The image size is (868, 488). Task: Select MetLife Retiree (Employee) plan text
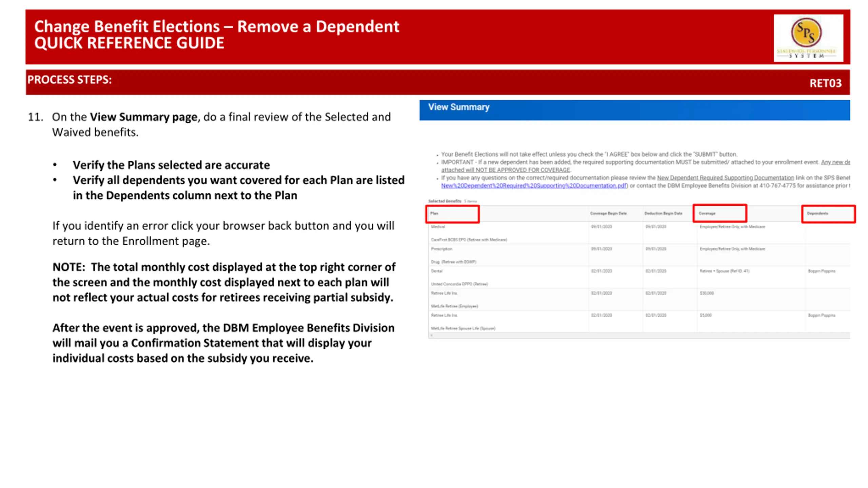[x=454, y=306]
